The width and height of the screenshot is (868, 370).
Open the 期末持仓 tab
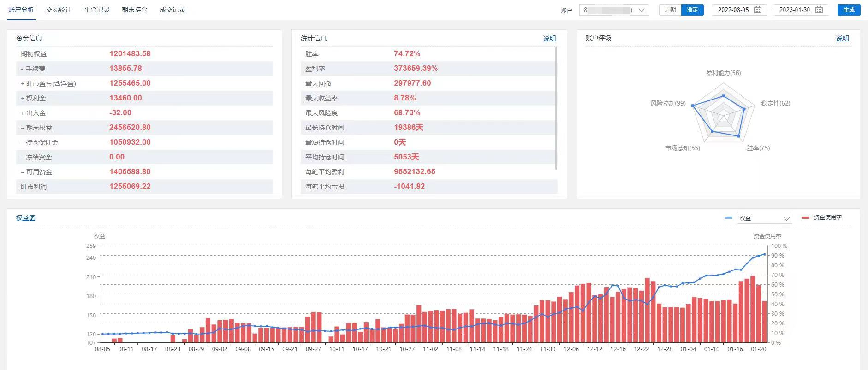click(135, 10)
